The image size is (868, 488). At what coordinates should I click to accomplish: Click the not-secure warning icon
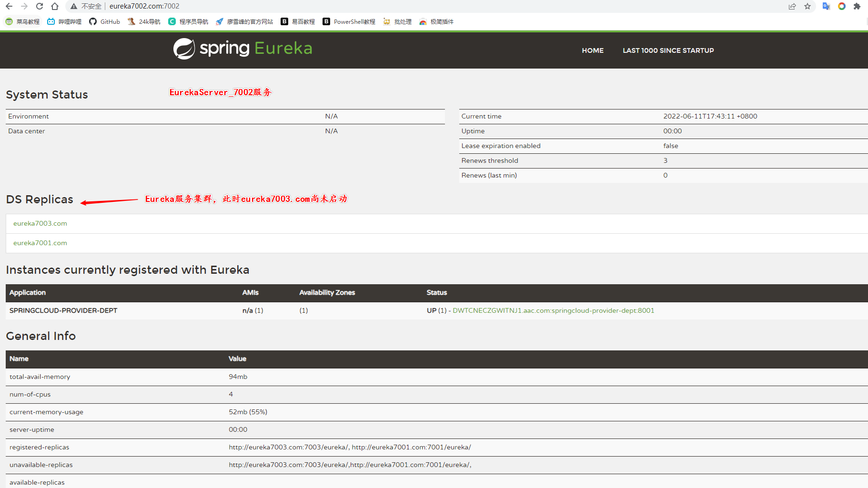click(74, 6)
